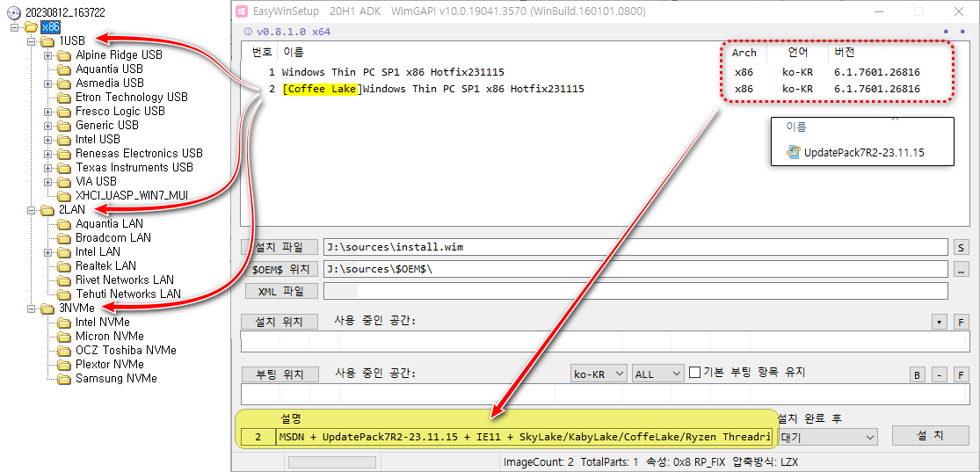The width and height of the screenshot is (980, 472).
Task: Click the Etron Technology USB folder icon
Action: tap(64, 97)
